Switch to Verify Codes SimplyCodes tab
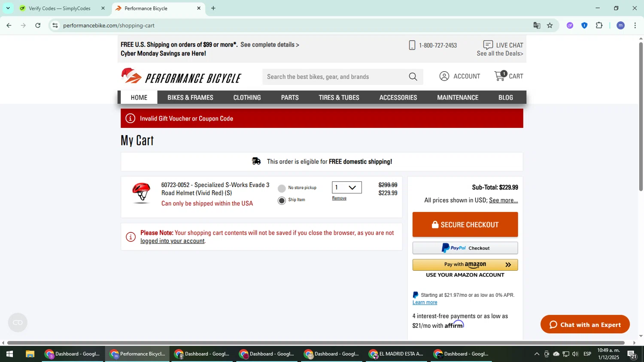644x362 pixels. (60, 8)
